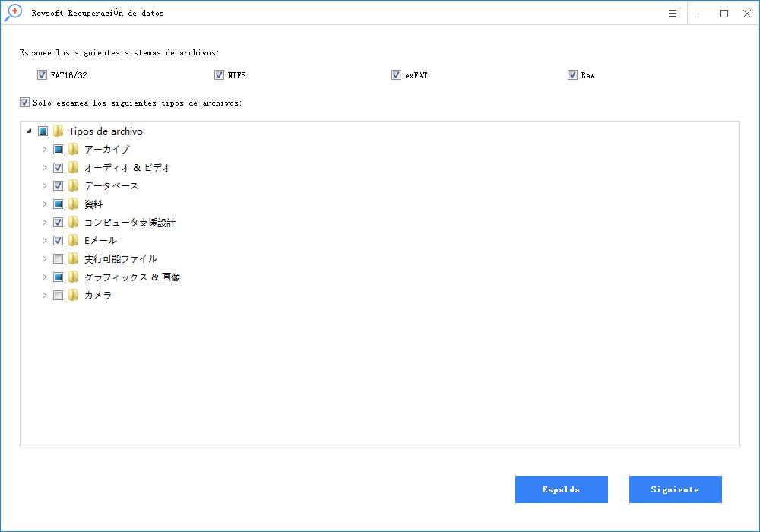Image resolution: width=760 pixels, height=532 pixels.
Task: Check the 実行可能ファイル checkbox
Action: tap(59, 258)
